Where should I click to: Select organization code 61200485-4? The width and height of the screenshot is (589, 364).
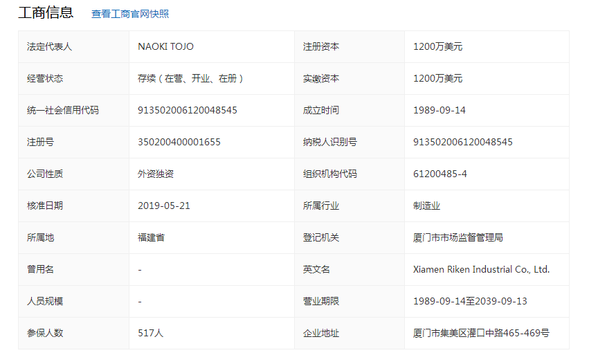click(x=440, y=174)
